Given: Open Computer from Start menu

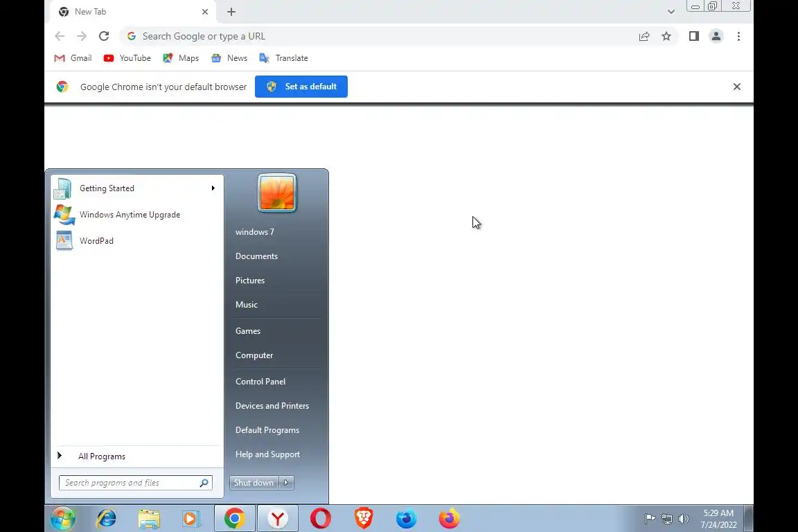Looking at the screenshot, I should point(254,355).
